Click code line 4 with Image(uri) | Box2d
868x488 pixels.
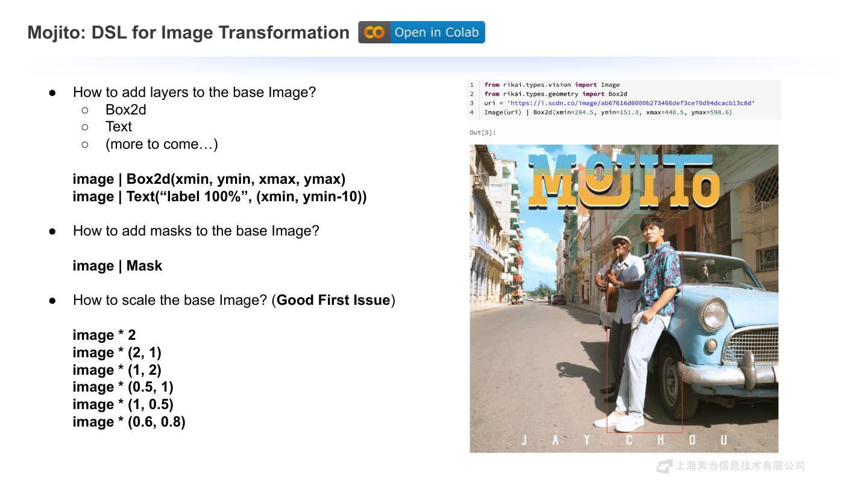pyautogui.click(x=608, y=112)
